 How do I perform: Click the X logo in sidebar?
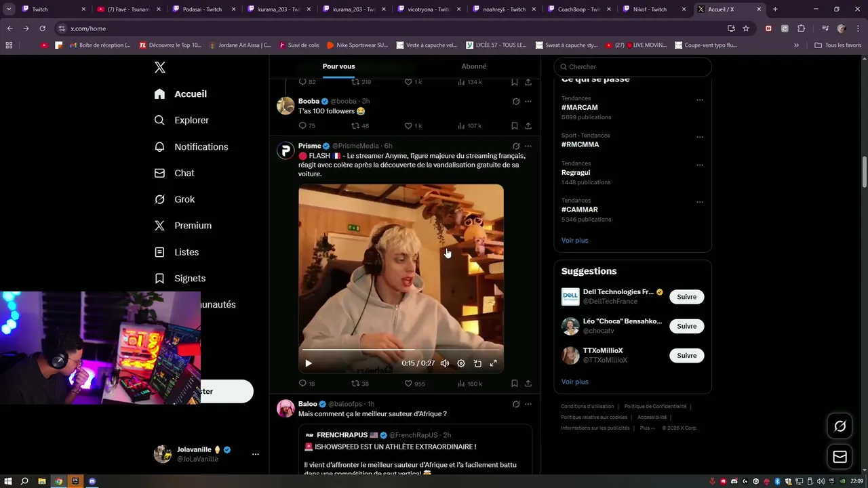(x=159, y=67)
